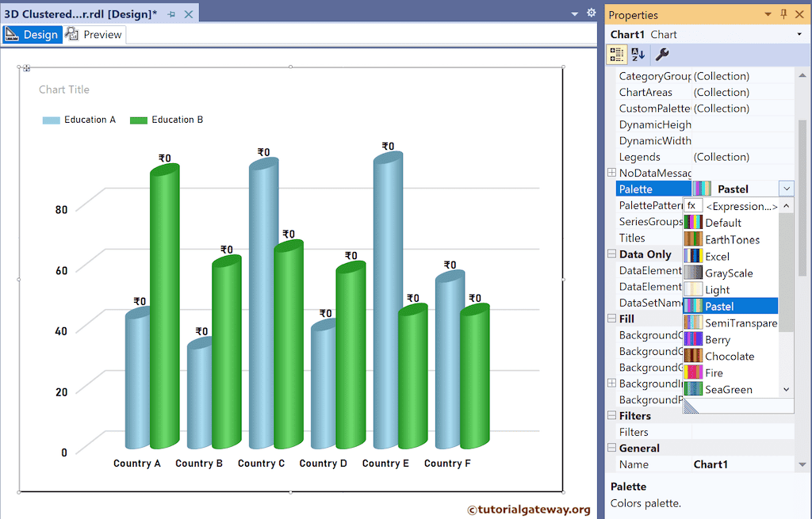The image size is (812, 519).
Task: Select the CustomPalette property row
Action: (705, 108)
